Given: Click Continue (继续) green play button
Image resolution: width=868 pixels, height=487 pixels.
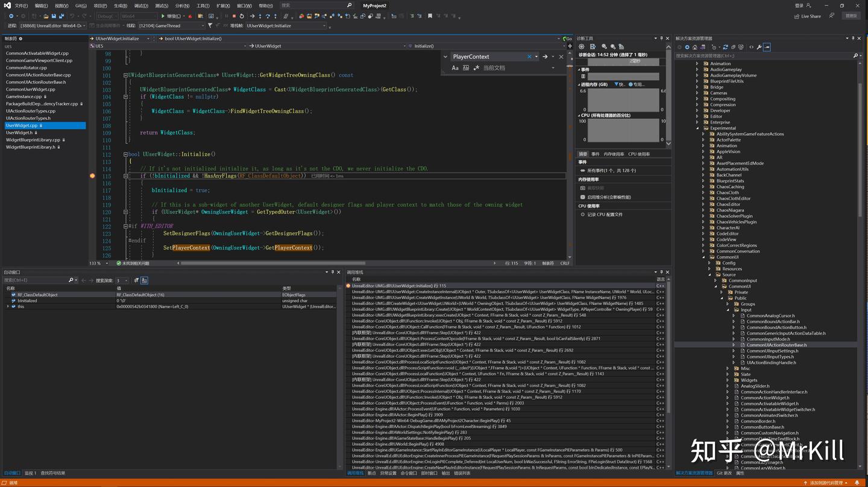Looking at the screenshot, I should pos(171,16).
